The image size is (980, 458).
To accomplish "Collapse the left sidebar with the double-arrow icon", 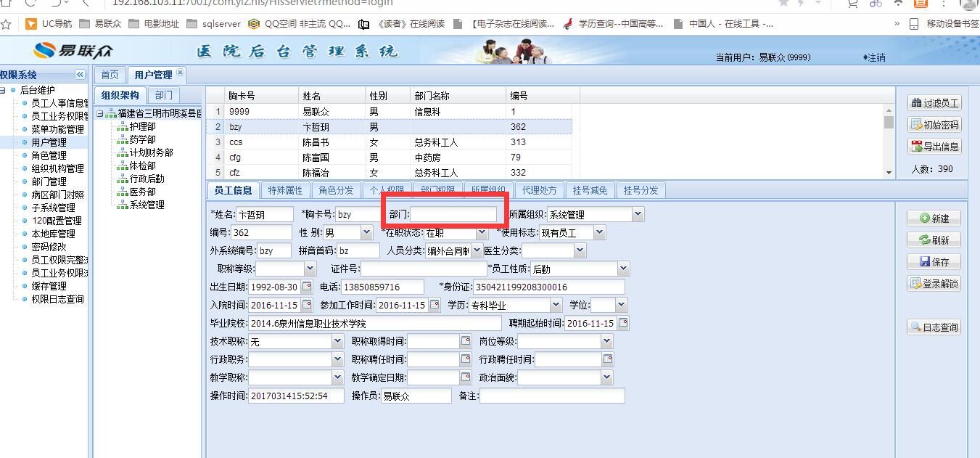I will pos(80,75).
